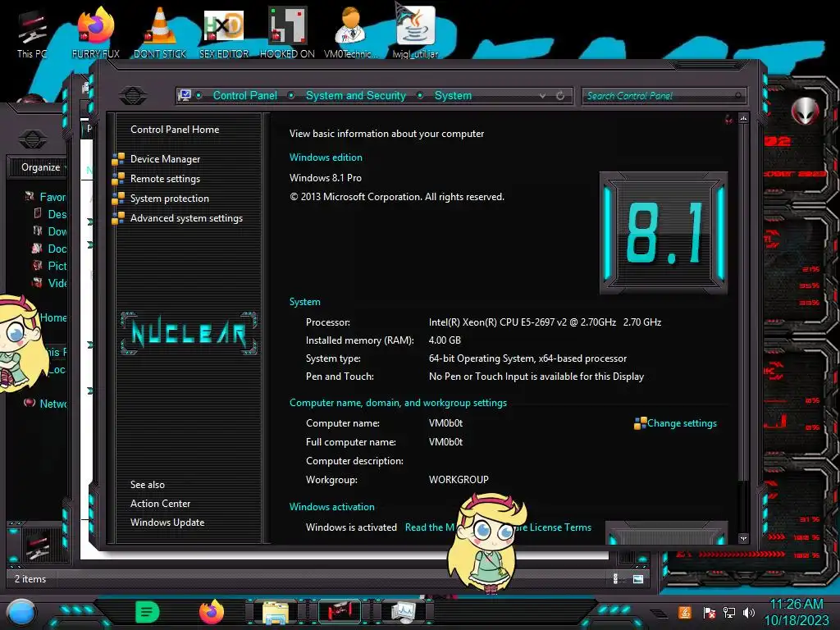Click the shield icon beside Remote settings
The height and width of the screenshot is (630, 840).
tap(118, 179)
